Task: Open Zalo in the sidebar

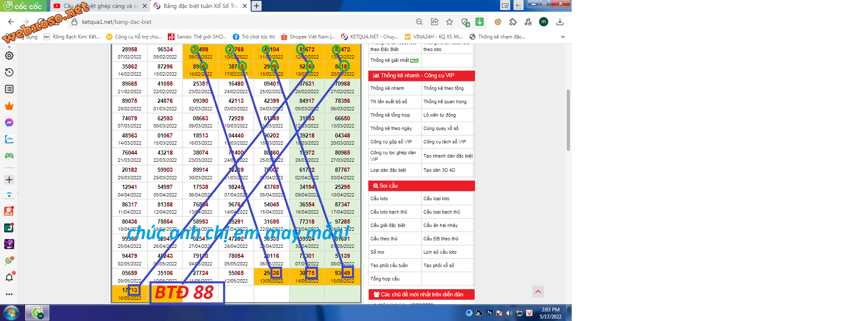Action: [9, 139]
